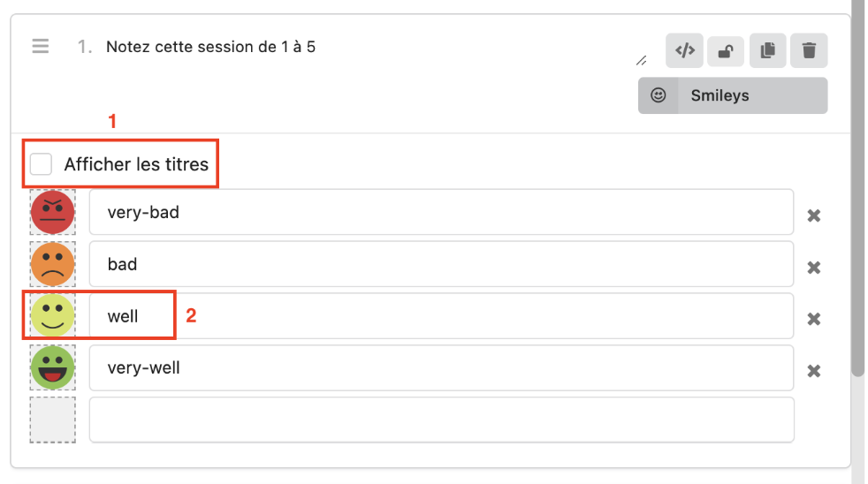Screen dimensions: 868x484
Task: Delete question using the trash icon
Action: tap(809, 51)
